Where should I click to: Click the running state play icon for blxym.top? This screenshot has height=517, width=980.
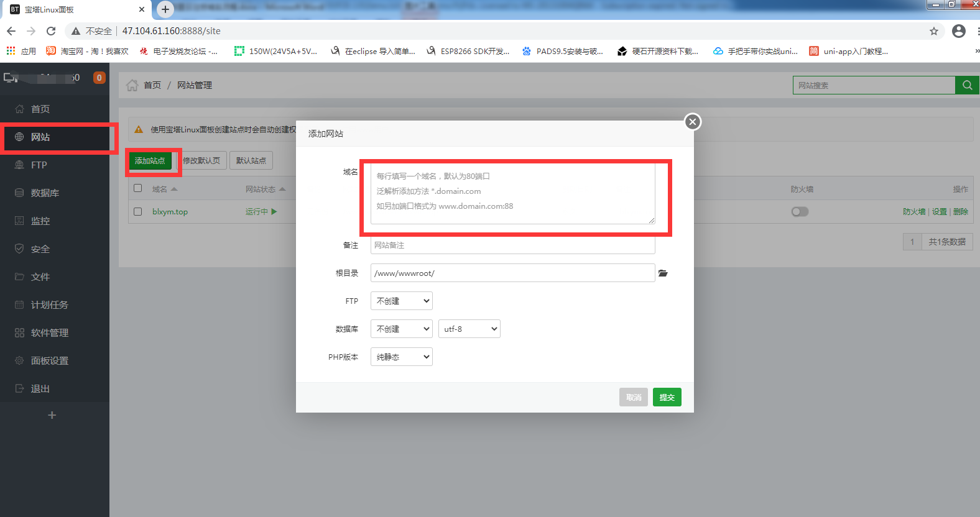(x=274, y=212)
